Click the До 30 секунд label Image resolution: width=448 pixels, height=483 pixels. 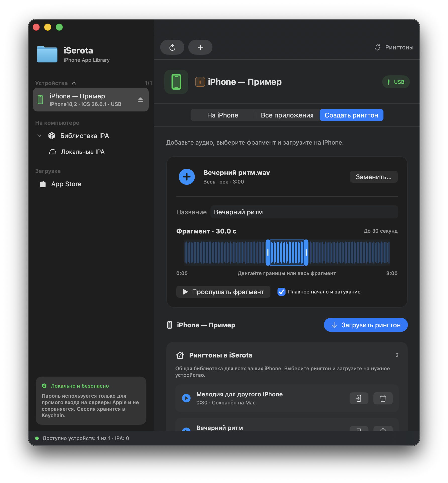[381, 231]
